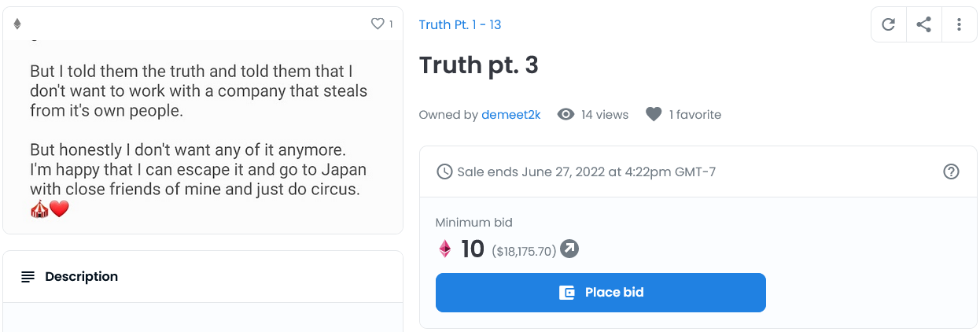
Task: Click the Ethereum chain icon above the artwork
Action: 17,24
